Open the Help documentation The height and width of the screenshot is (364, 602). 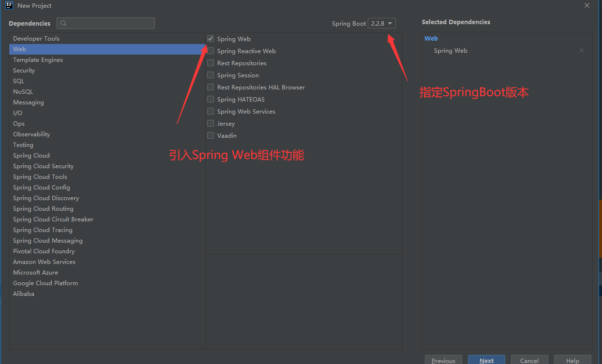572,360
